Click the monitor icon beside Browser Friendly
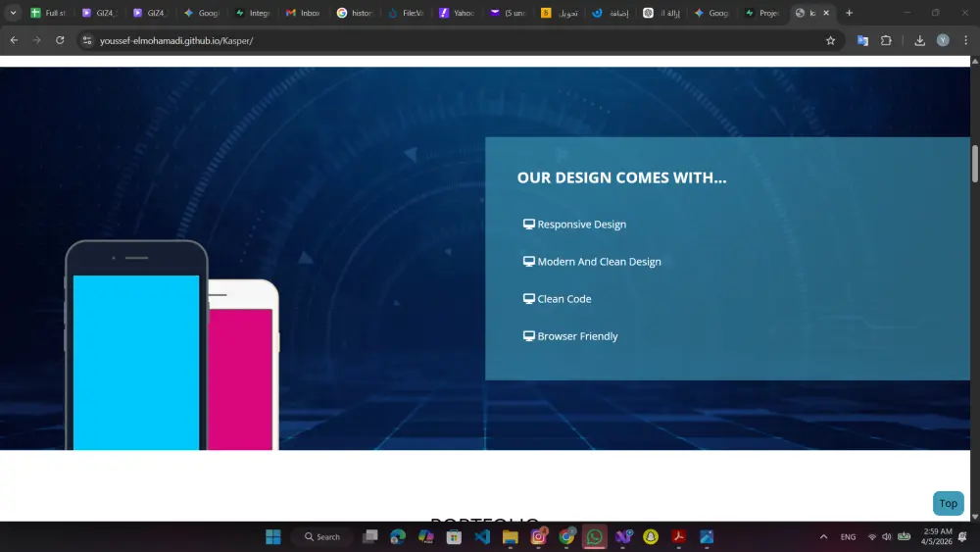 tap(529, 335)
